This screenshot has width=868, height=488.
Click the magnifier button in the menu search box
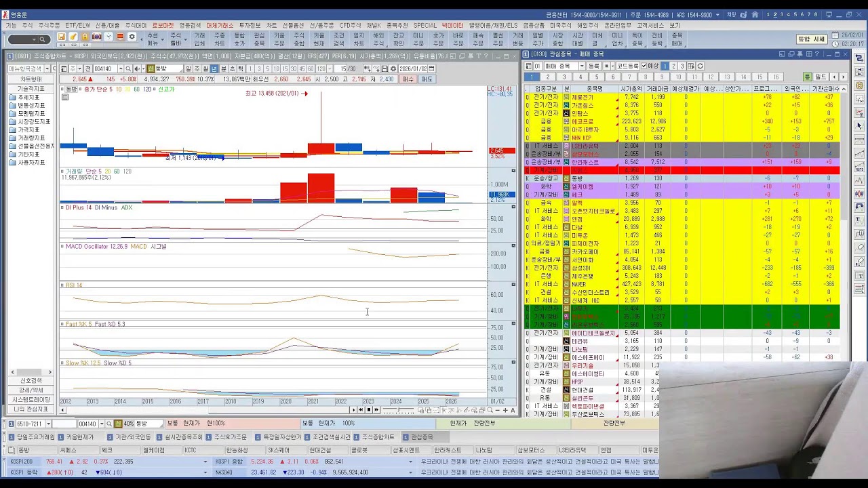(43, 39)
